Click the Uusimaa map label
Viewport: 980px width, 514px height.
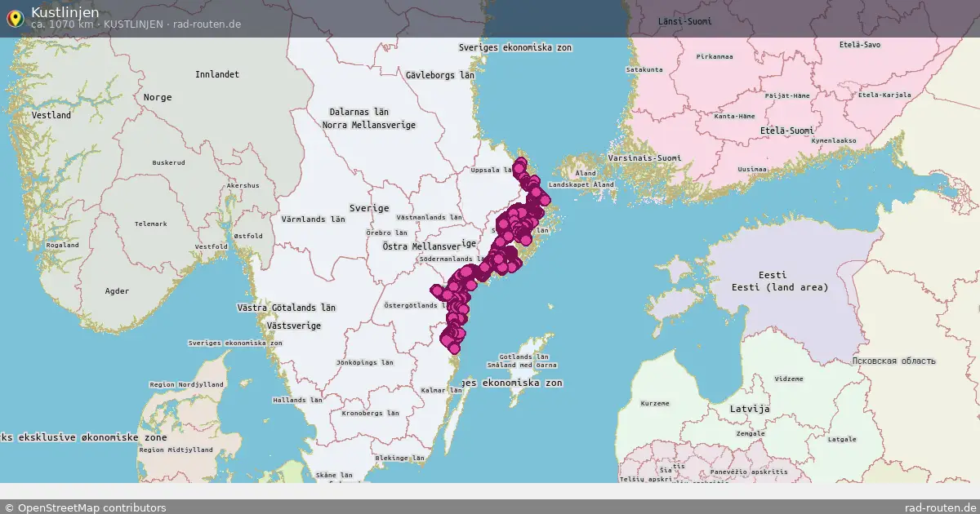pyautogui.click(x=752, y=169)
